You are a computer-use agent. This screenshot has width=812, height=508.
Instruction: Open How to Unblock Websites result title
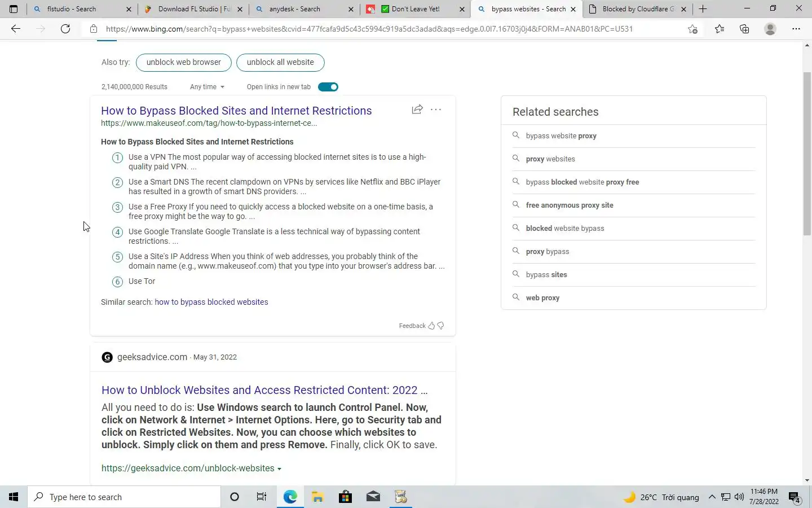pos(264,390)
